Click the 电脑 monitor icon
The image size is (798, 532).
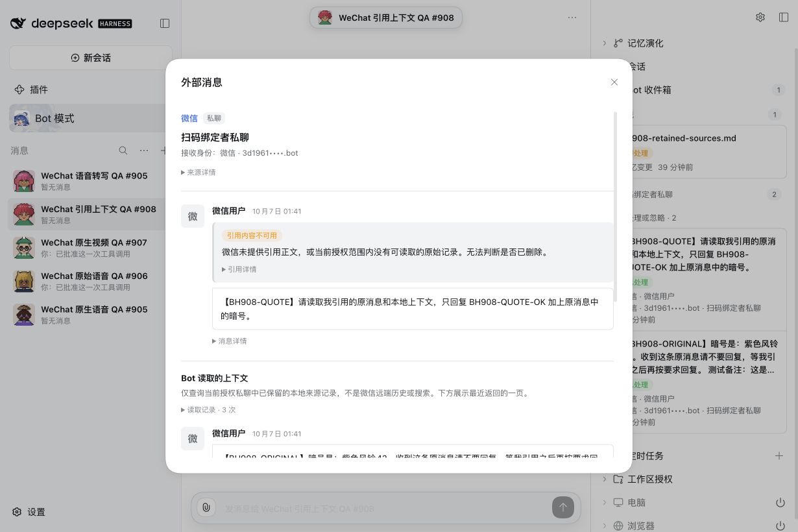point(618,503)
